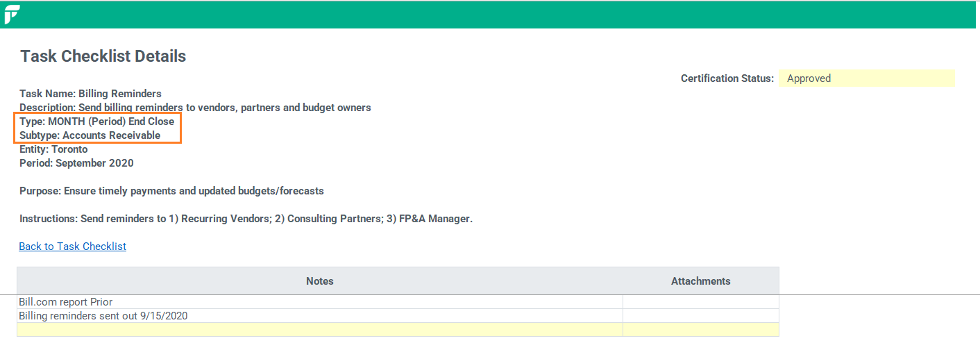
Task: Click the empty yellow notes input row
Action: 320,330
